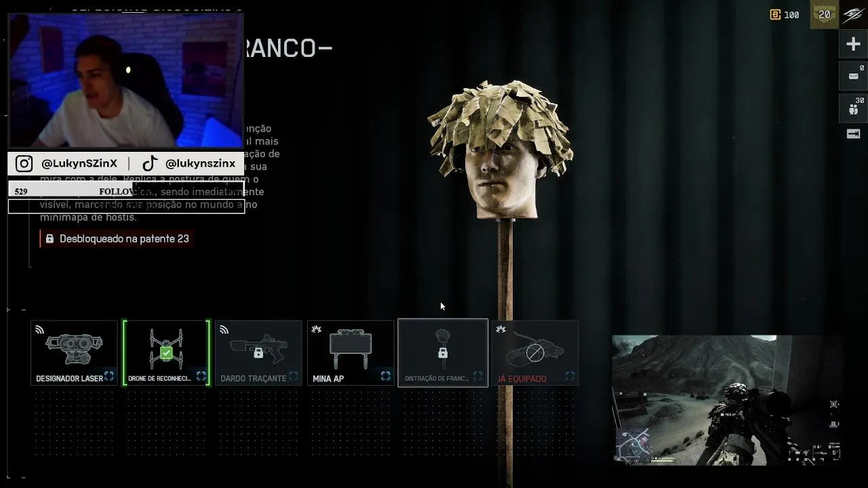Click the green checkmark on drone card
Image resolution: width=868 pixels, height=488 pixels.
[166, 353]
